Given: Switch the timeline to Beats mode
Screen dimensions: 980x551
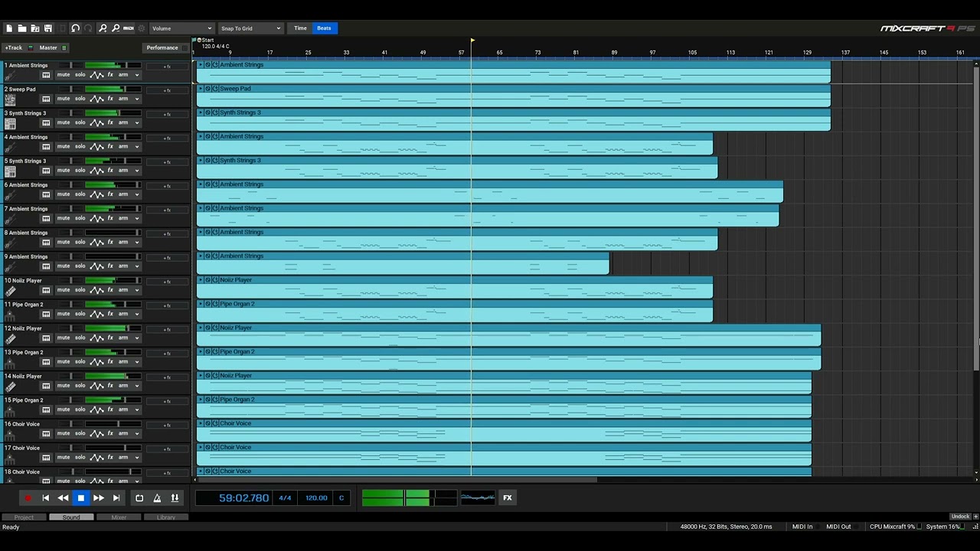Looking at the screenshot, I should click(324, 28).
